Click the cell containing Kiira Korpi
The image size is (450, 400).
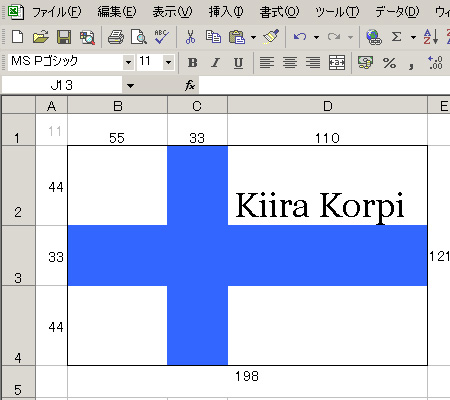click(x=328, y=186)
